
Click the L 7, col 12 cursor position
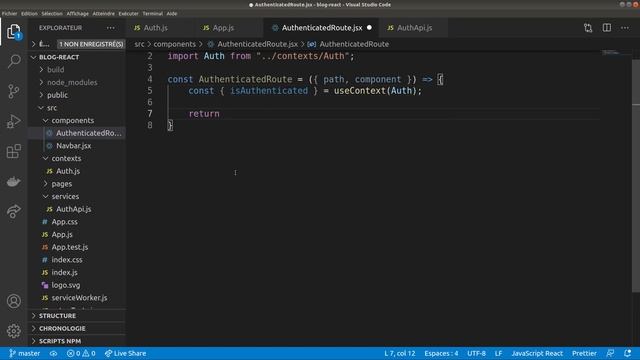pyautogui.click(x=400, y=353)
